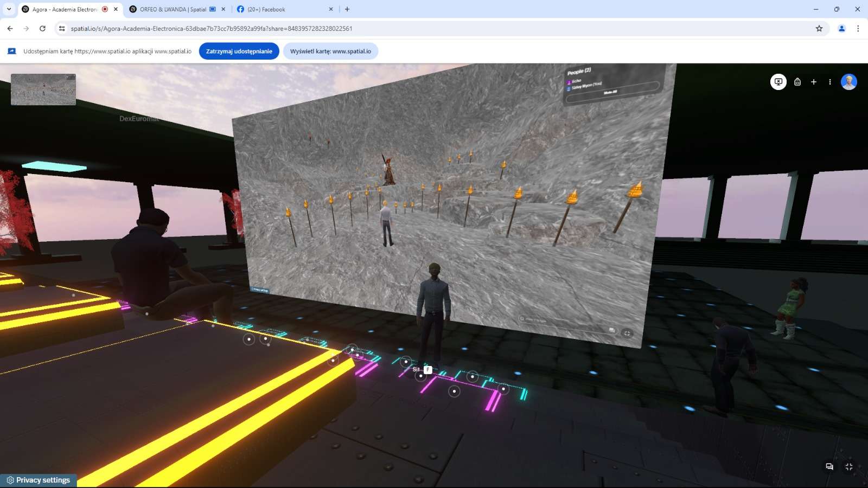Click the Zatrzymaj udostępnianie button
Image resolution: width=868 pixels, height=488 pixels.
[x=239, y=52]
